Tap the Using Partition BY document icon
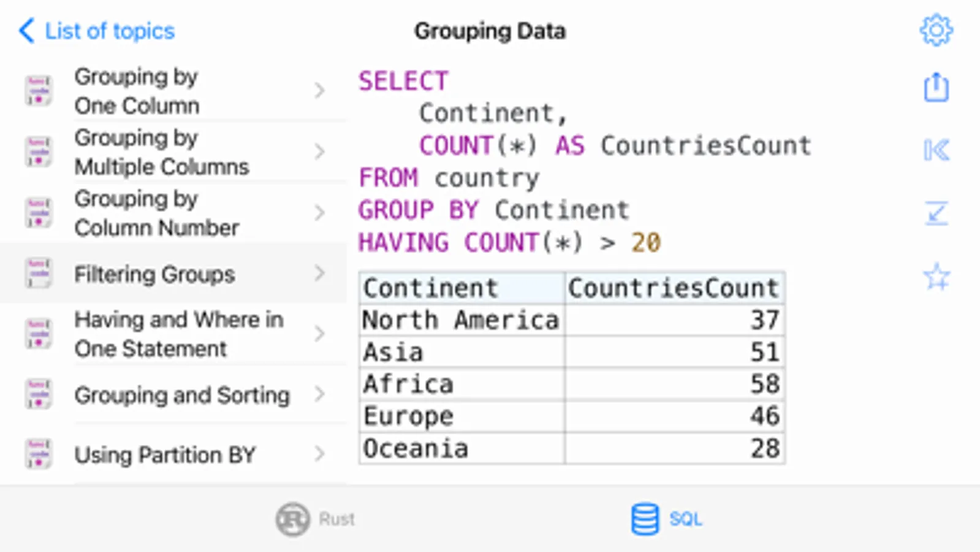This screenshot has height=552, width=980. point(38,454)
